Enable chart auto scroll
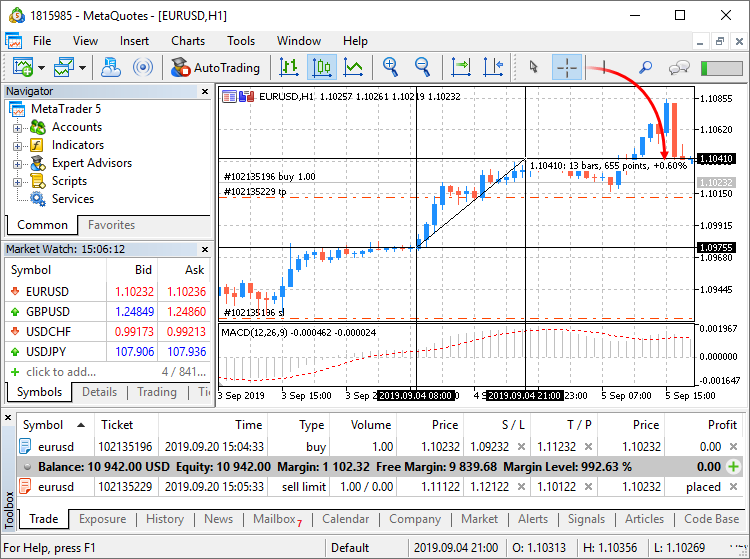This screenshot has width=750, height=559. 461,67
